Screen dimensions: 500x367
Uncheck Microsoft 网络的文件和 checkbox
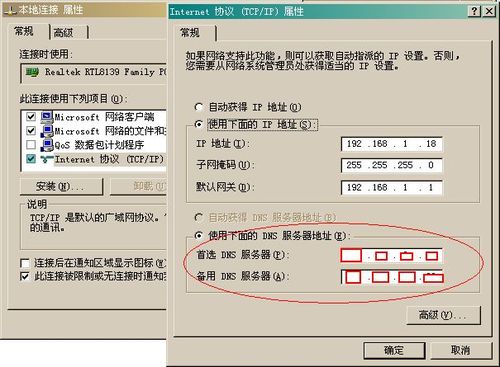click(x=31, y=131)
